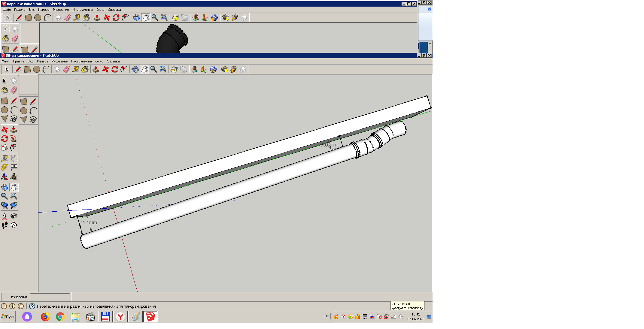Click Move tool in Воронеж канализация toolbar
The height and width of the screenshot is (329, 644).
[x=106, y=18]
